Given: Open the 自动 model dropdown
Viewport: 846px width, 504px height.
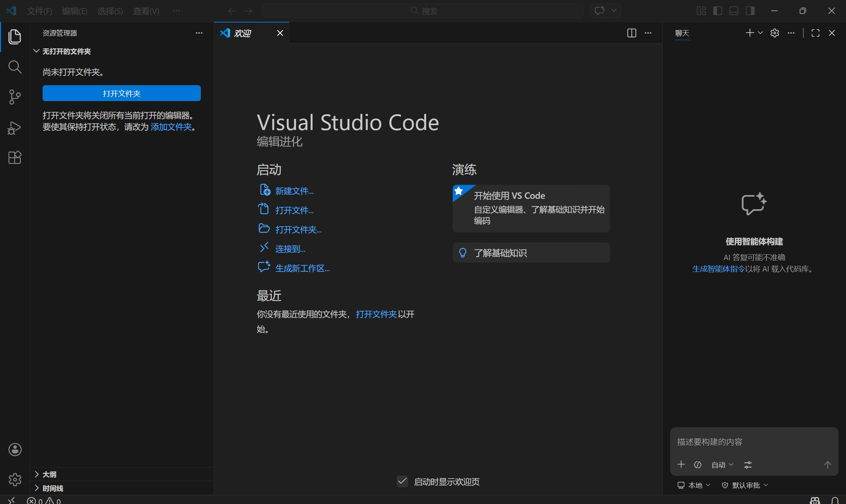Looking at the screenshot, I should click(722, 465).
